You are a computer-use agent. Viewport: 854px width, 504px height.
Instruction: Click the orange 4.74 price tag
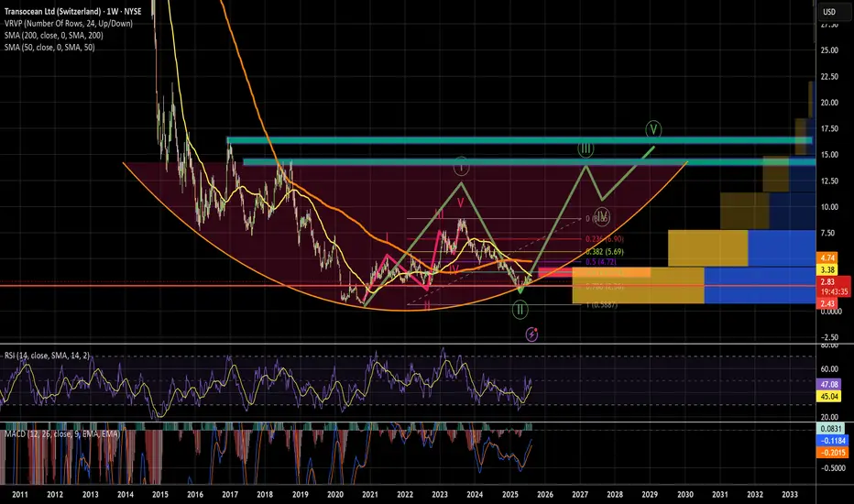[x=827, y=257]
